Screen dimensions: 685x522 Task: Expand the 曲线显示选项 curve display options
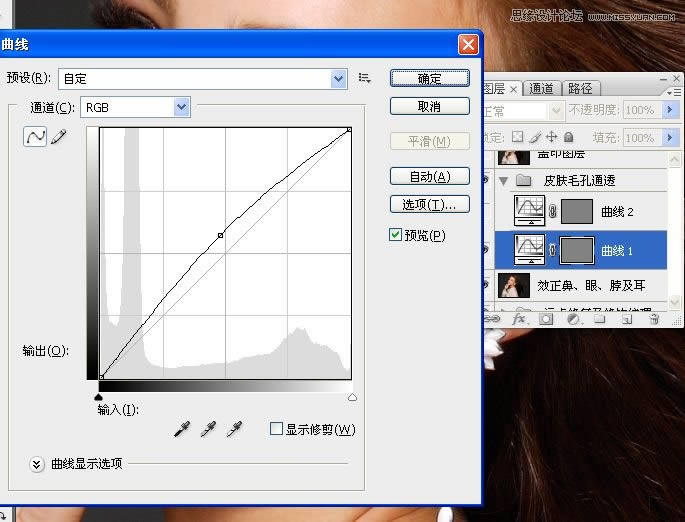click(x=38, y=464)
